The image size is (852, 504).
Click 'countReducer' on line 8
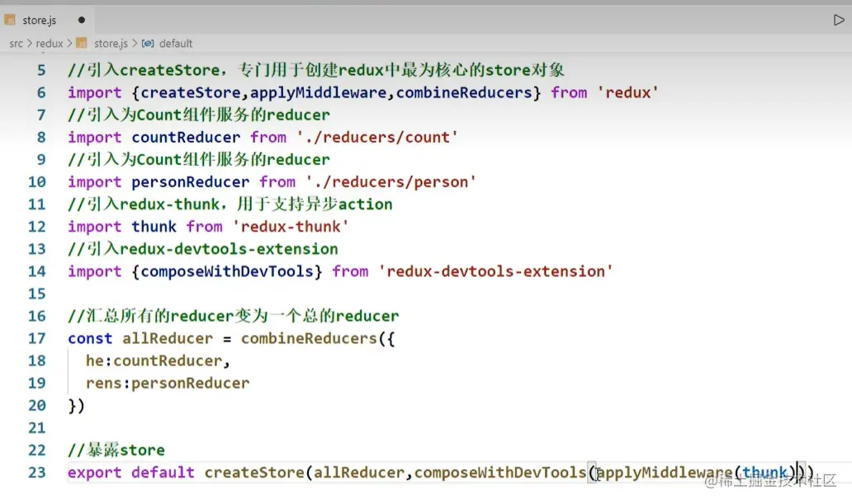click(x=186, y=138)
